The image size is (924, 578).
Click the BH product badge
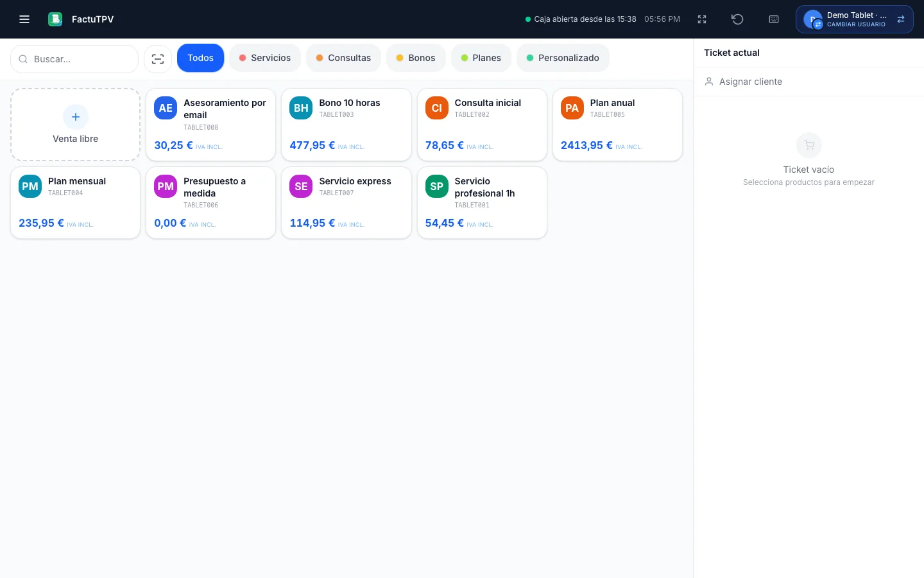301,108
